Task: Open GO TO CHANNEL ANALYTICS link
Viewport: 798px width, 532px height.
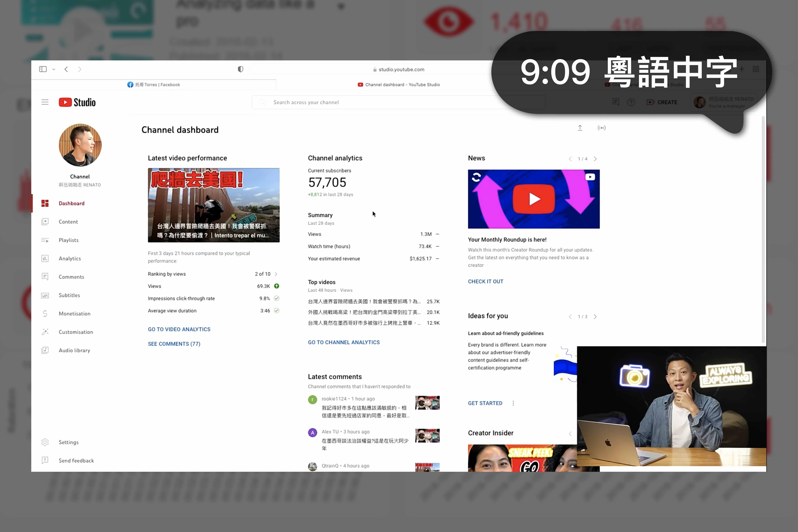Action: [344, 342]
